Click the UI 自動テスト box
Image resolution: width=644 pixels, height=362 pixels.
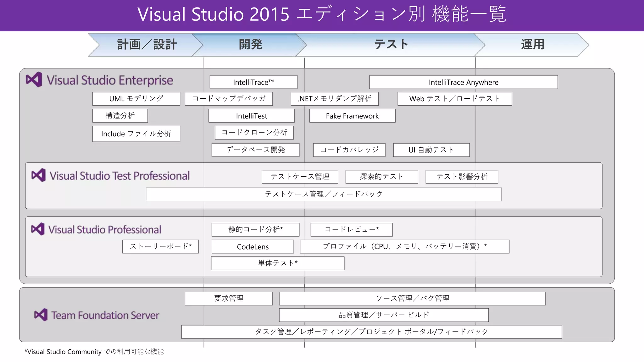tap(431, 150)
